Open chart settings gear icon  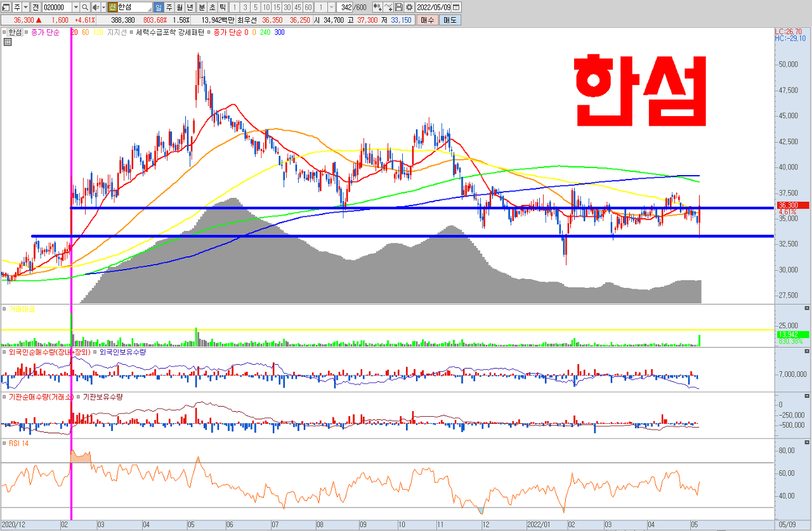(x=409, y=7)
